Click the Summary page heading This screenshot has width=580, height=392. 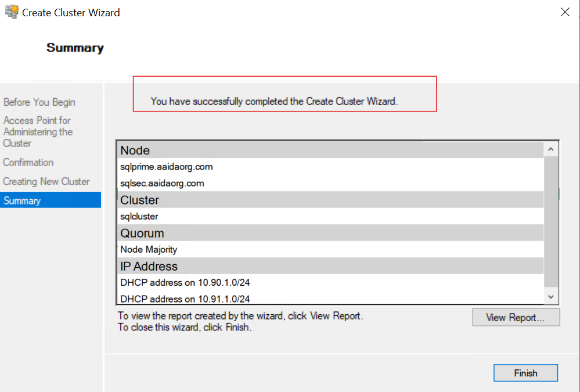[75, 48]
